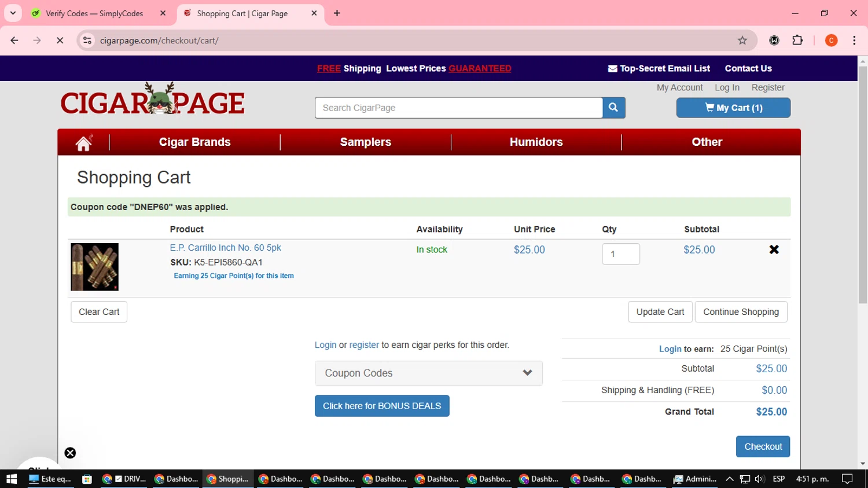This screenshot has height=488, width=868.
Task: Open Top-Secret Email List link
Action: tap(659, 68)
